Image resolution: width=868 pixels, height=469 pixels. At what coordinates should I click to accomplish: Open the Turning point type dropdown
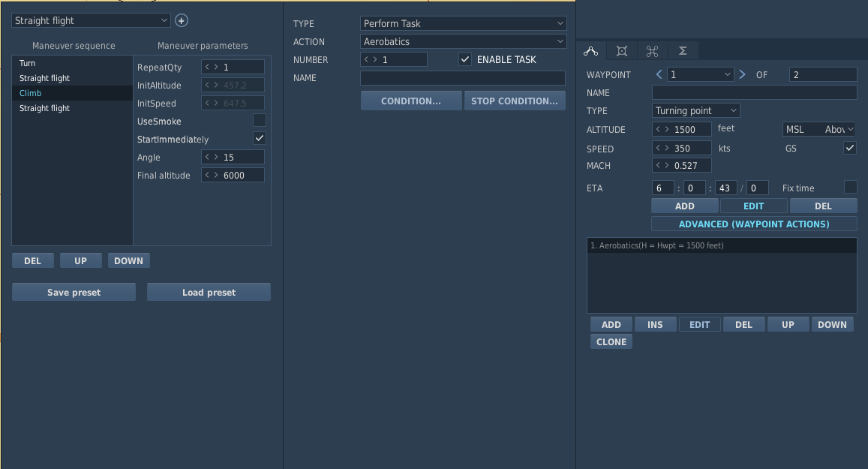click(x=696, y=111)
